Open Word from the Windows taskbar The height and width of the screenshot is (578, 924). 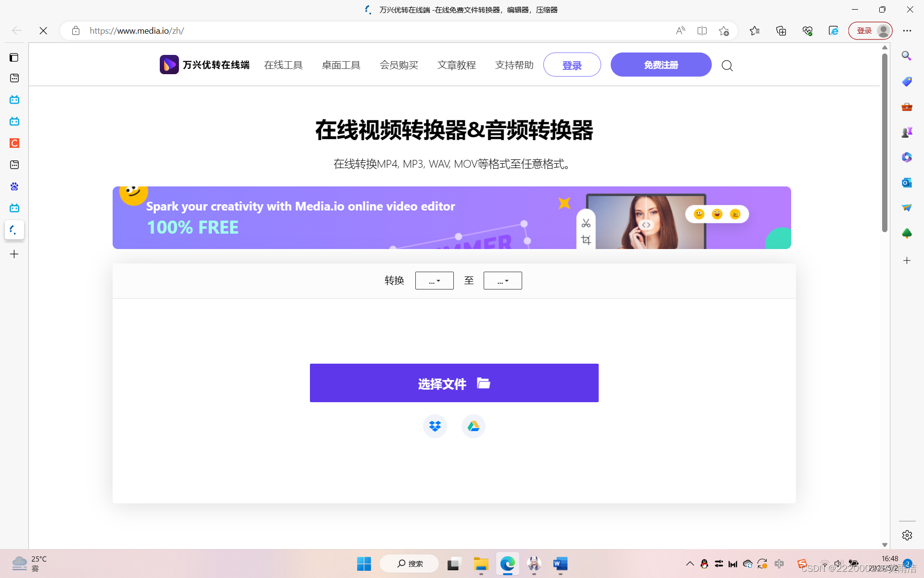pos(560,564)
